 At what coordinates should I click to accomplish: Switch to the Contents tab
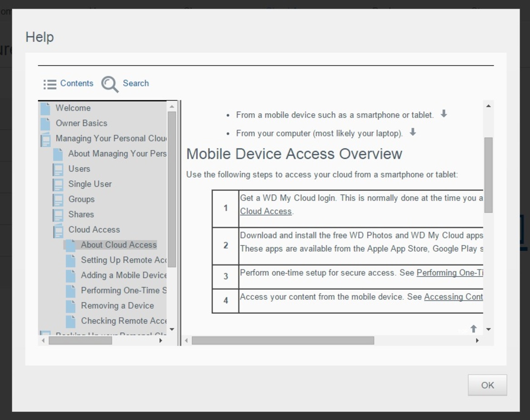coord(77,83)
